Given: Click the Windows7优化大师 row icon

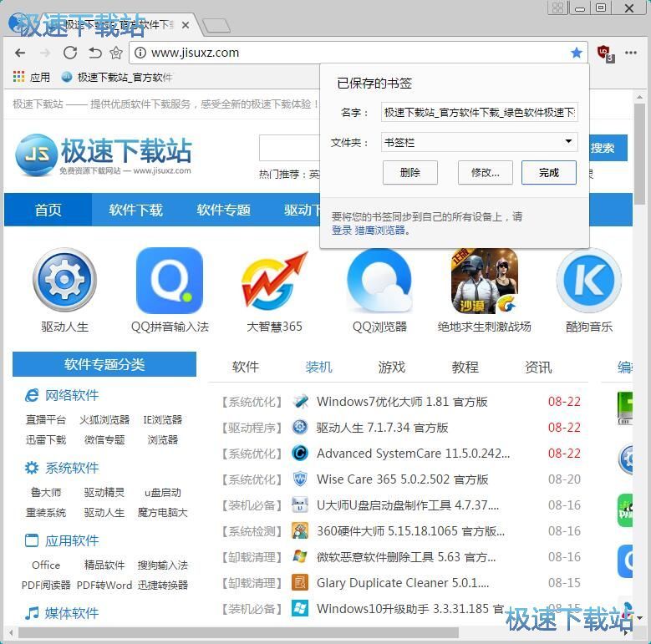Looking at the screenshot, I should [x=300, y=401].
